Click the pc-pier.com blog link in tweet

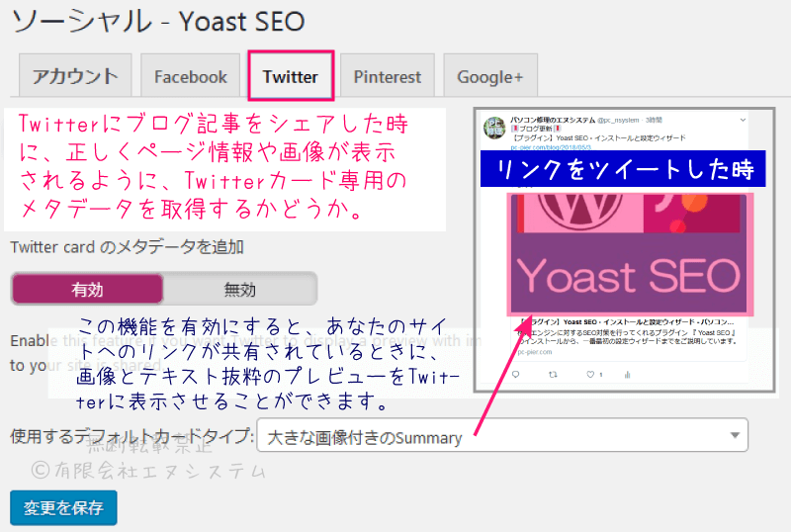click(551, 147)
